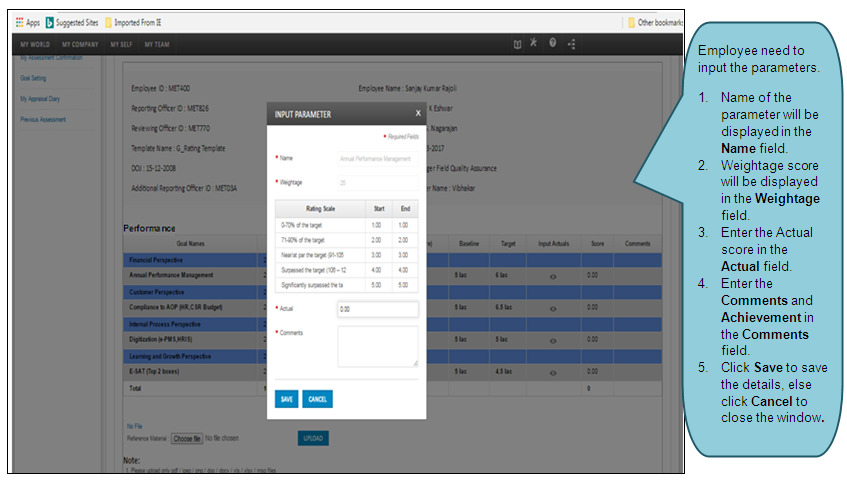Viewport: 847px width, 481px height.
Task: Select '0-70% of the target' rating row
Action: (x=346, y=225)
